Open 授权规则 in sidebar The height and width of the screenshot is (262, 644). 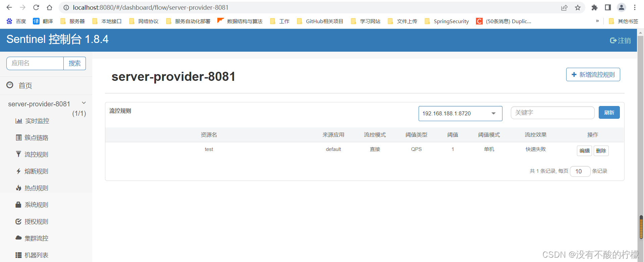tap(36, 221)
